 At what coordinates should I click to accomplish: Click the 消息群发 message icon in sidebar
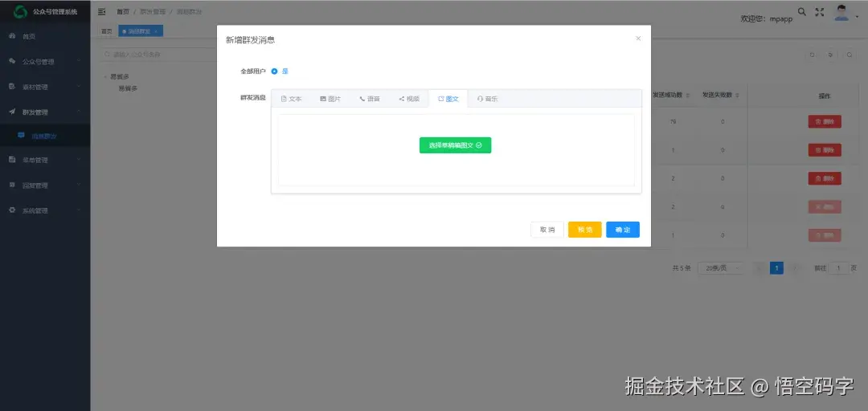(21, 136)
